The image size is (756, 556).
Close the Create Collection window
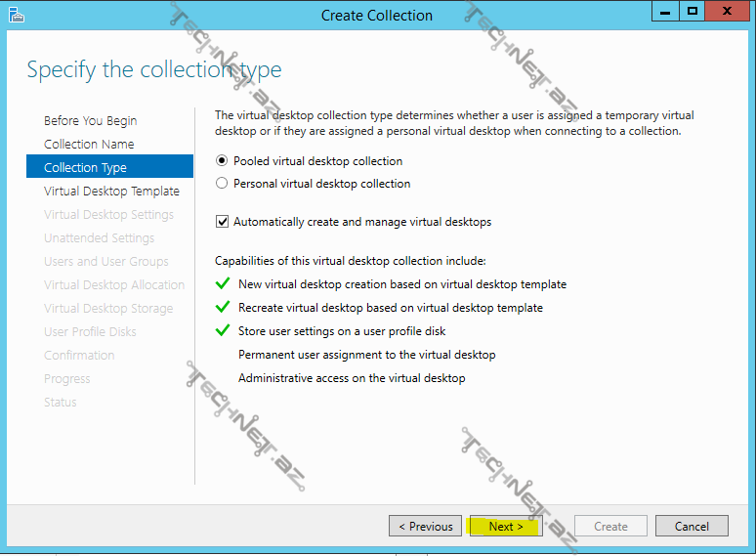pos(729,12)
